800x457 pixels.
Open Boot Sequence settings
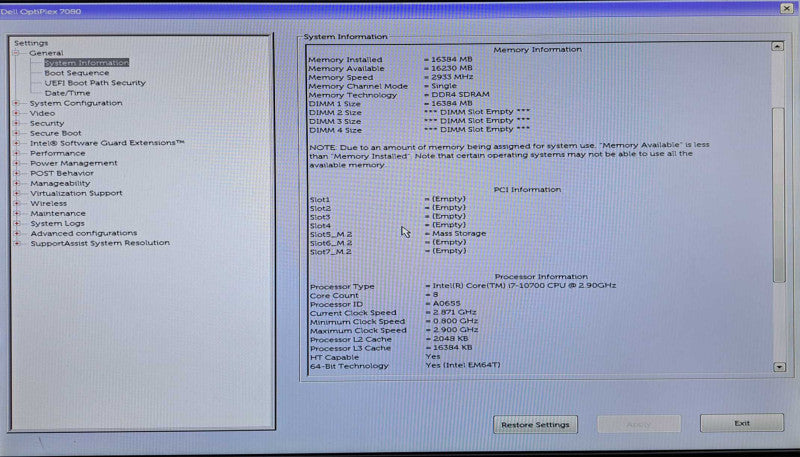point(77,73)
